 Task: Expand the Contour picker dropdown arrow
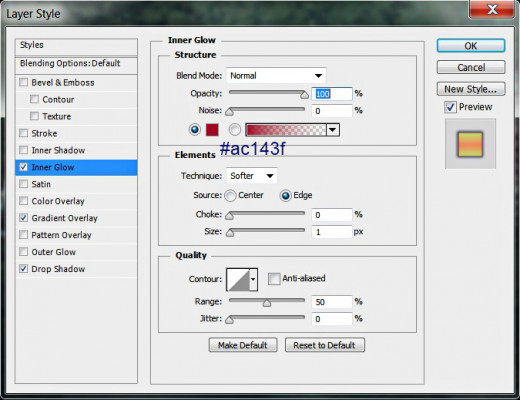coord(253,280)
